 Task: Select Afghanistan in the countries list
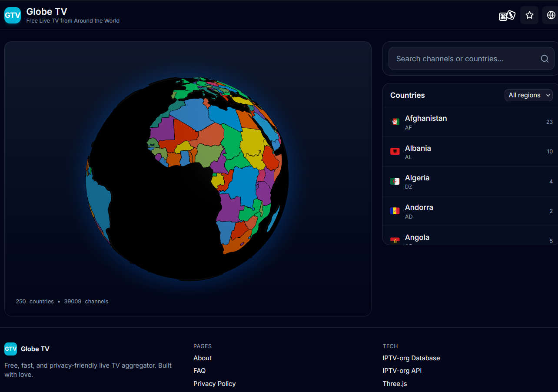click(x=470, y=122)
